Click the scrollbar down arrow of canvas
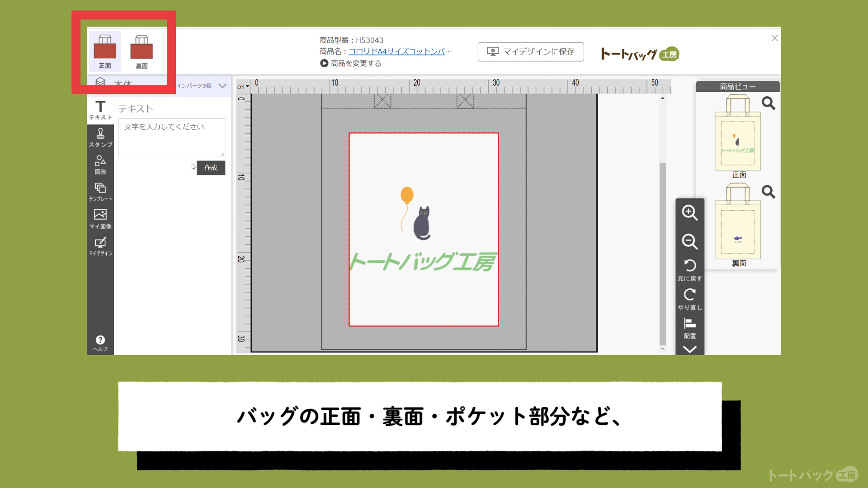 pos(663,349)
